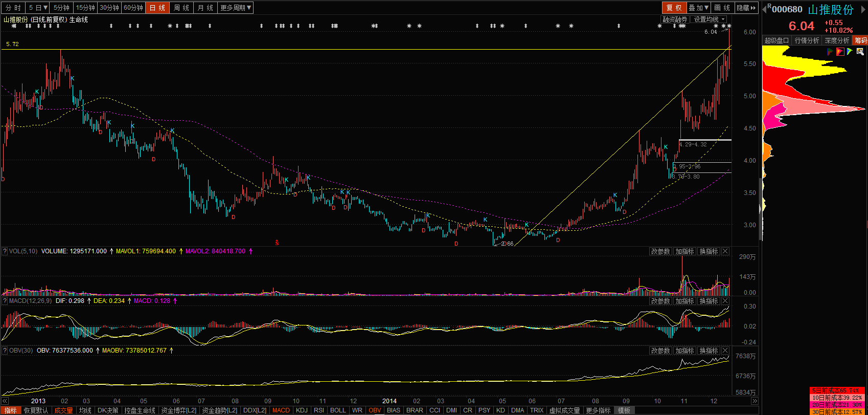Toggle 成交量 volume indicator
Image resolution: width=868 pixels, height=415 pixels.
[64, 410]
